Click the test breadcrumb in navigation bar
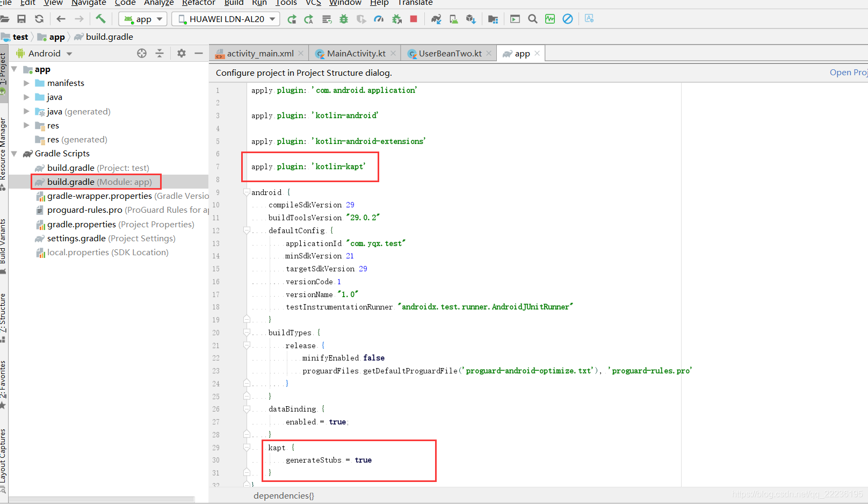Viewport: 868px width, 504px height. point(15,37)
